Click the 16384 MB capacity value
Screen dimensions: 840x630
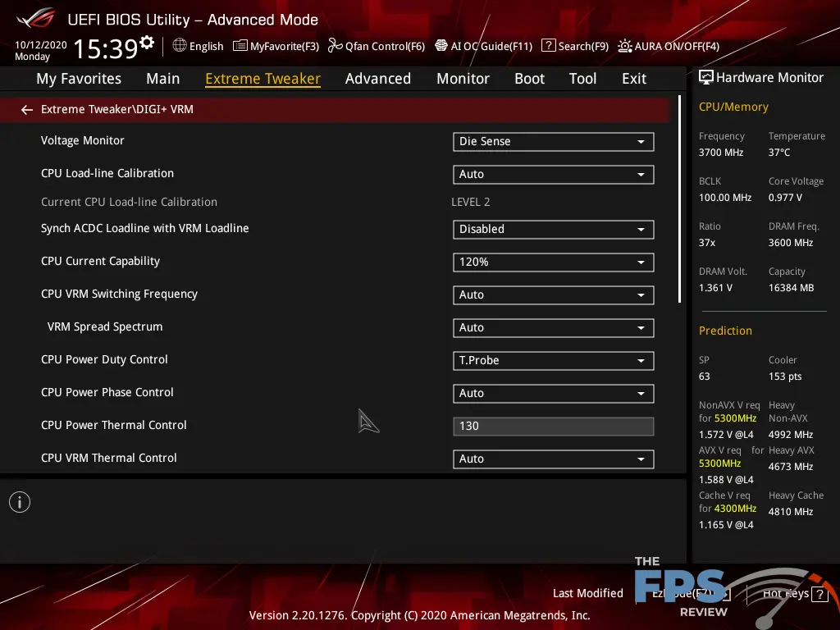click(792, 288)
